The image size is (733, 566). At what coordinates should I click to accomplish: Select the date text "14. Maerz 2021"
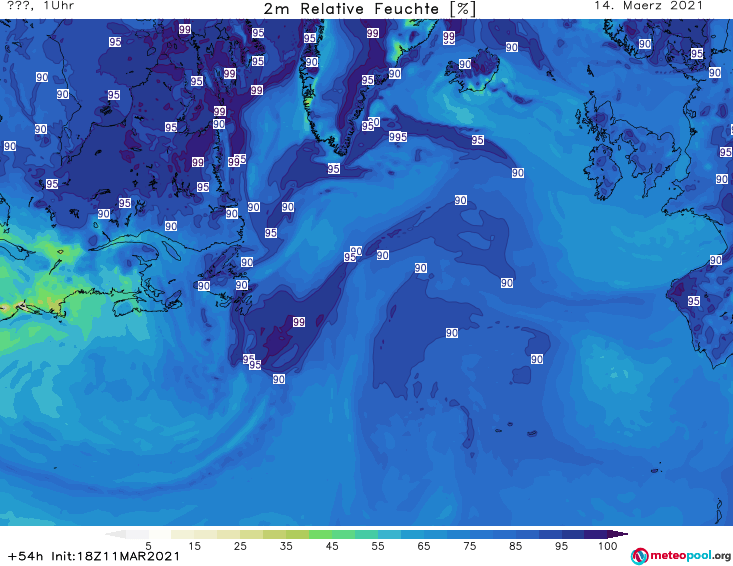tap(648, 6)
